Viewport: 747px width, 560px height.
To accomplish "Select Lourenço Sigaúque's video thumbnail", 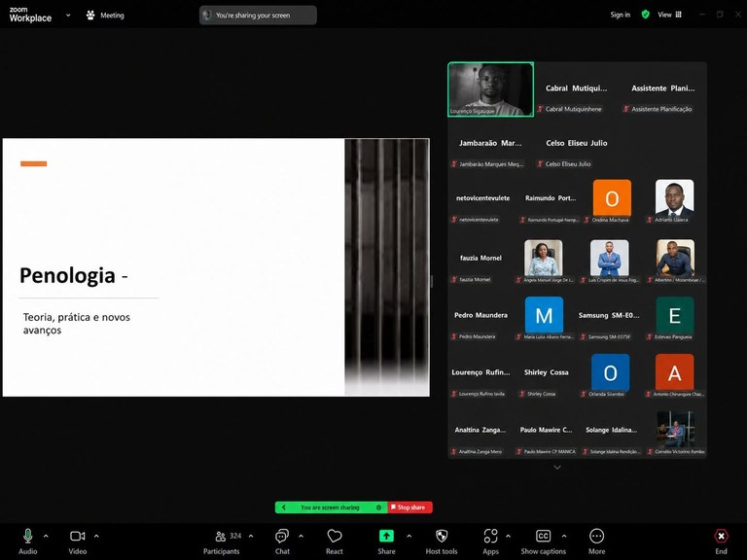I will pyautogui.click(x=490, y=89).
